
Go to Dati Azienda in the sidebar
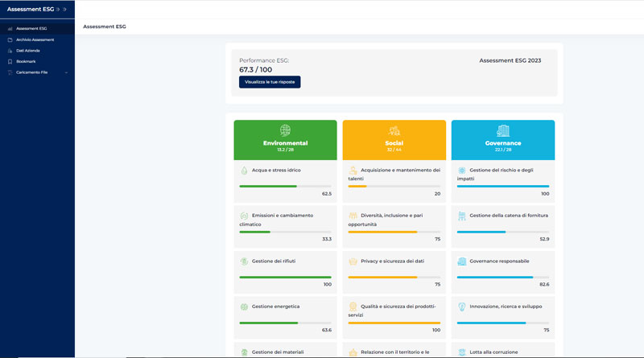pyautogui.click(x=28, y=51)
